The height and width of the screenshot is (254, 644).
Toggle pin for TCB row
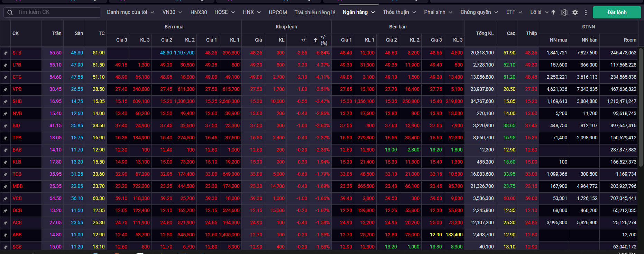point(6,174)
